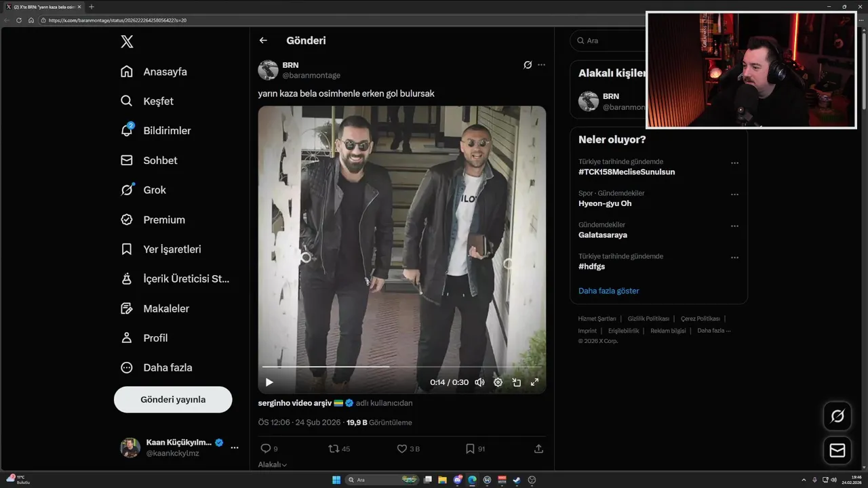This screenshot has height=488, width=868.
Task: Open floating Grok button
Action: point(837,416)
